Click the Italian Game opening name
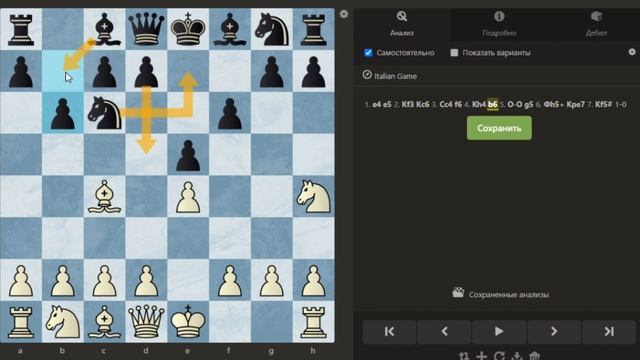Screen dimensions: 640x360 click(x=396, y=76)
